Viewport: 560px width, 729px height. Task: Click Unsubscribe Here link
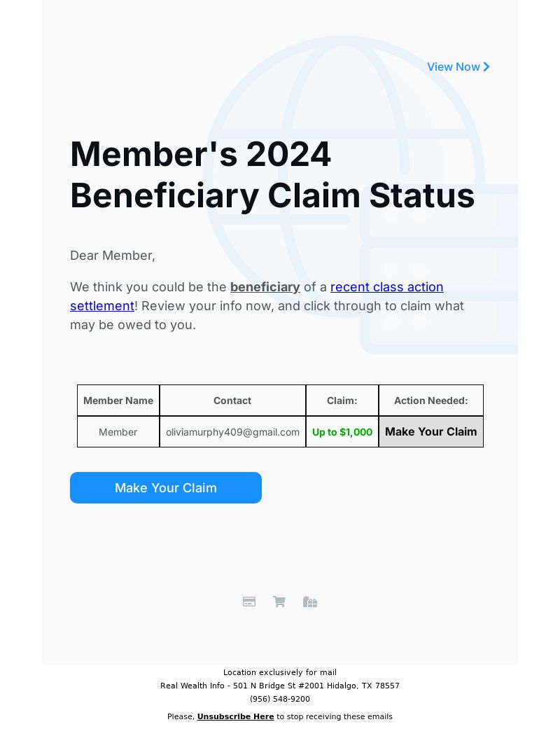tap(236, 716)
